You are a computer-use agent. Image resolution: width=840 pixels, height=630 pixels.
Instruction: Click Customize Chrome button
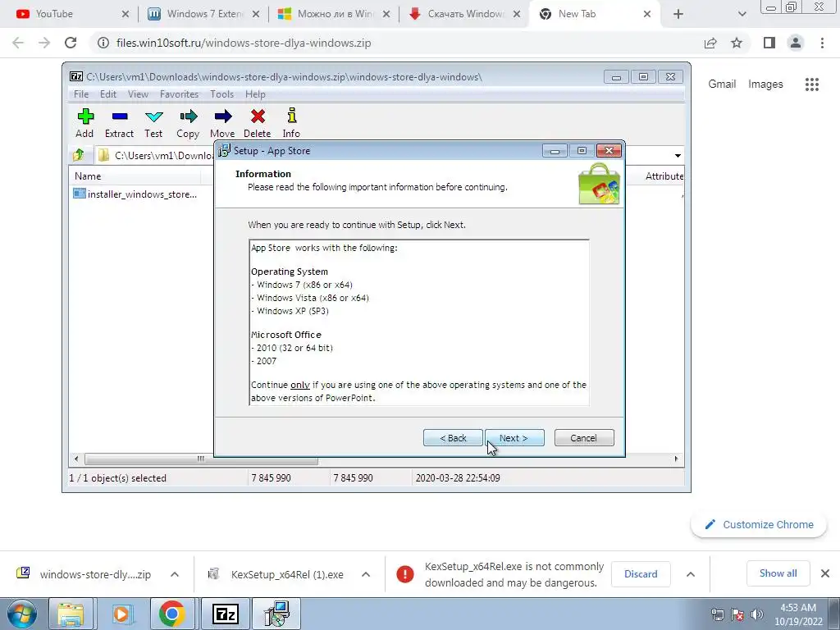pos(759,524)
